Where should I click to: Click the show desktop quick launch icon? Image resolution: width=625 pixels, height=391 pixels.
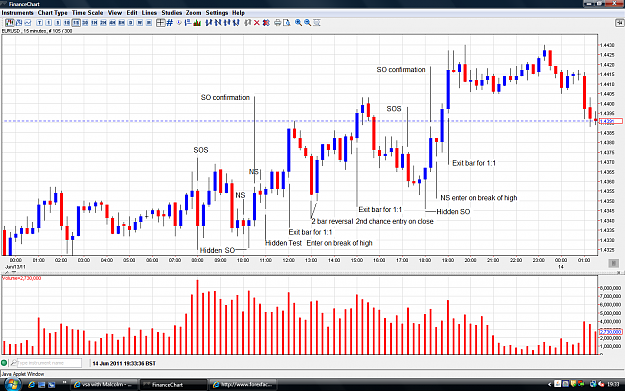[41, 385]
